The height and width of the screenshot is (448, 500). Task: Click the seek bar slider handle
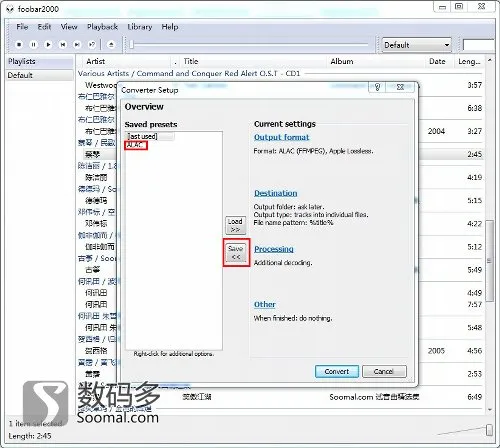tap(131, 44)
